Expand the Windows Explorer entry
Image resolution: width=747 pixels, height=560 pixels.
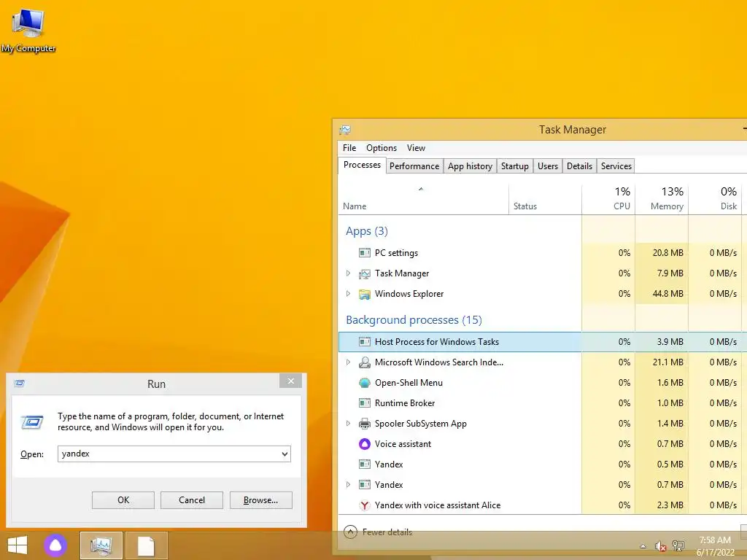coord(348,294)
